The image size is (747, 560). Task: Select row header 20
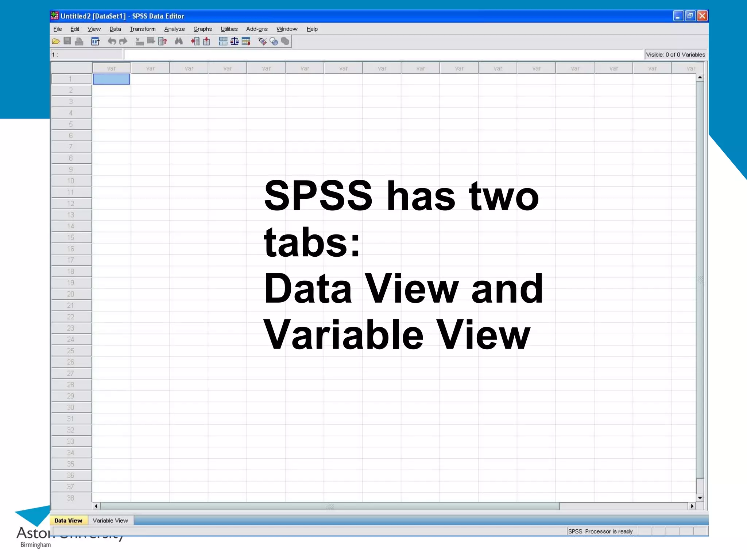coord(71,294)
